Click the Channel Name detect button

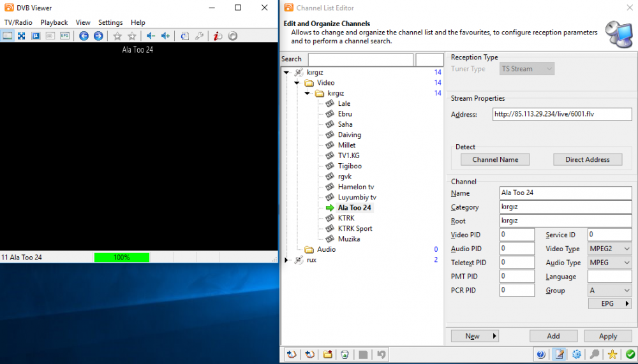[495, 159]
